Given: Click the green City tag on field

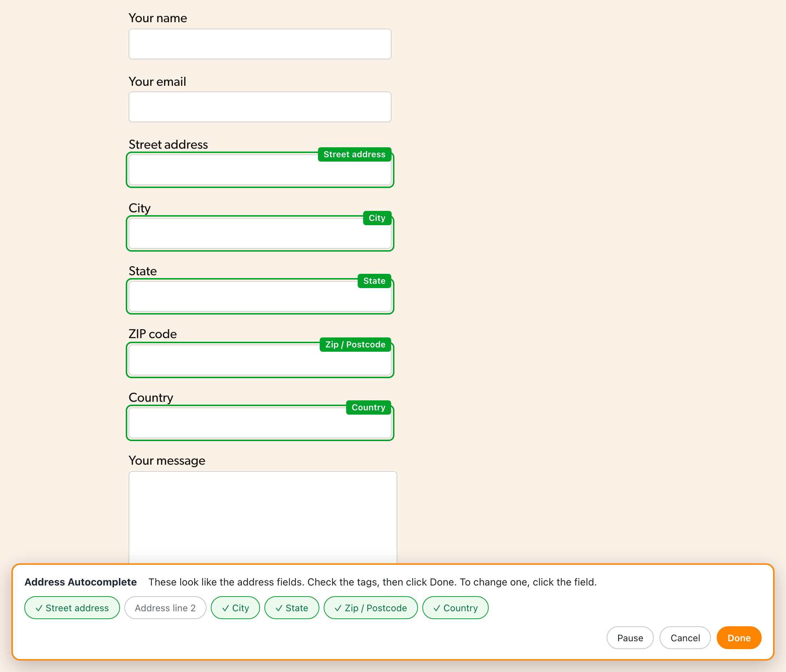Looking at the screenshot, I should pyautogui.click(x=377, y=218).
